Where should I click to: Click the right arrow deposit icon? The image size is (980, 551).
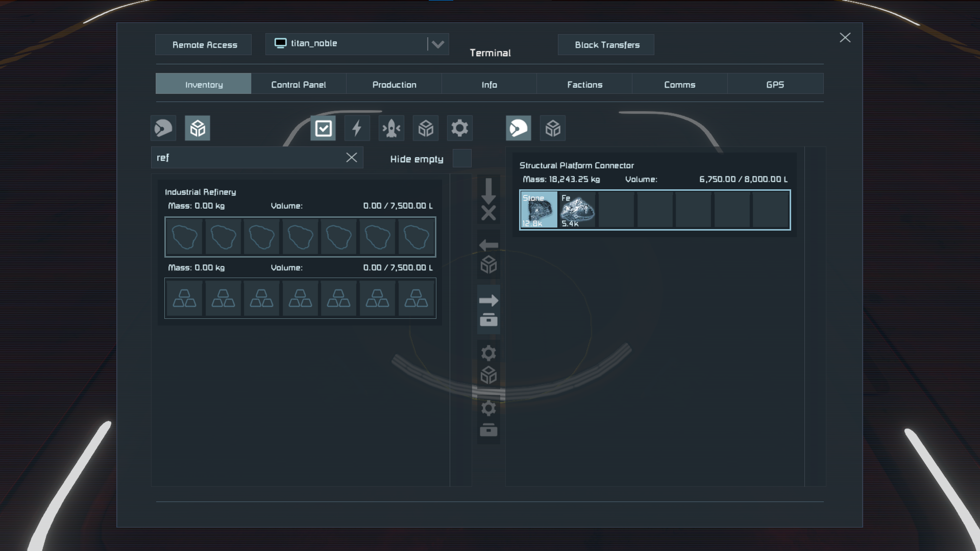pyautogui.click(x=488, y=310)
